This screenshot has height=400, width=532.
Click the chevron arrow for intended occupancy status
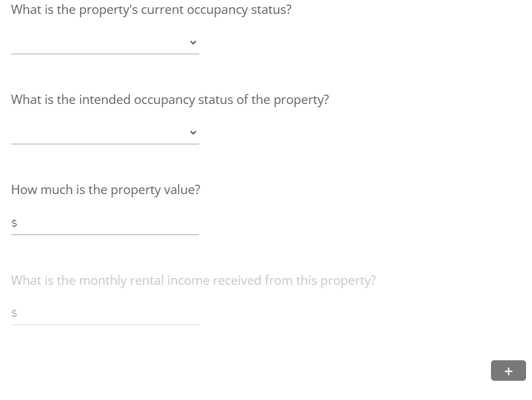[x=193, y=132]
